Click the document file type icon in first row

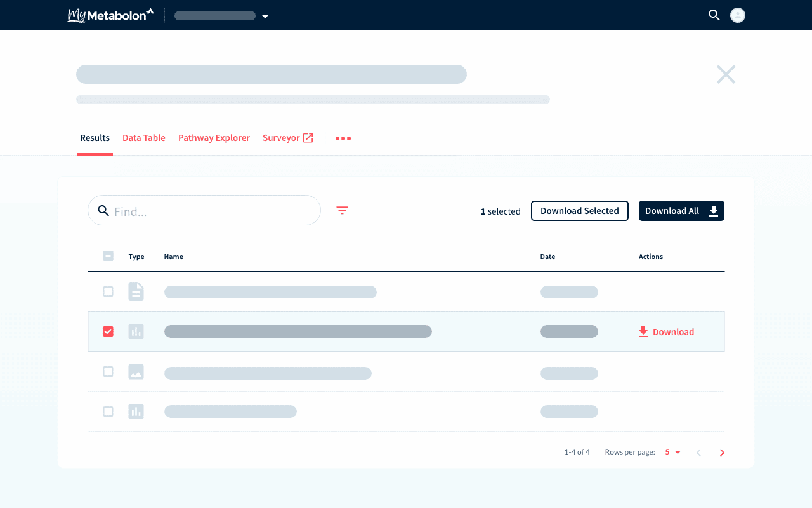[136, 291]
